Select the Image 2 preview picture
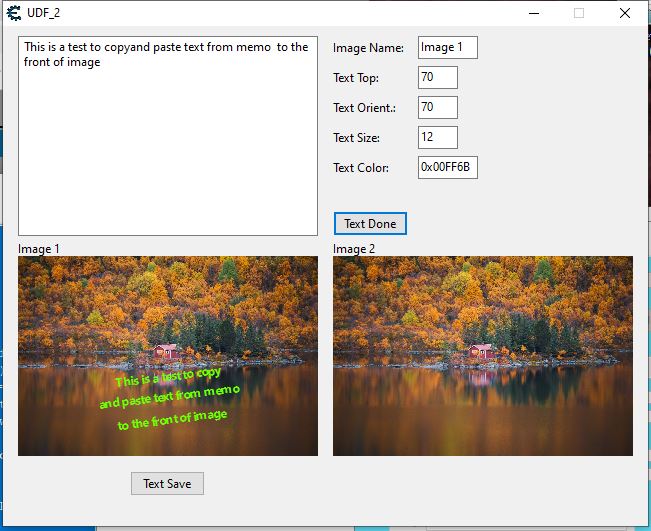The width and height of the screenshot is (651, 531). (482, 356)
